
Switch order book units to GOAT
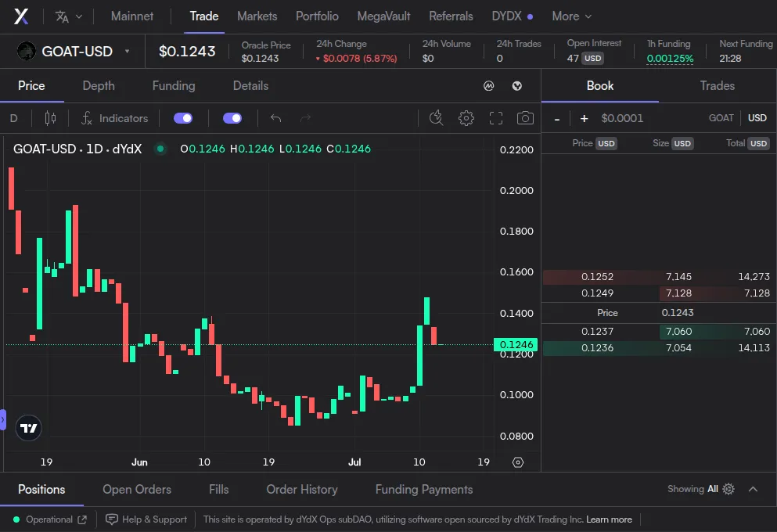coord(721,118)
